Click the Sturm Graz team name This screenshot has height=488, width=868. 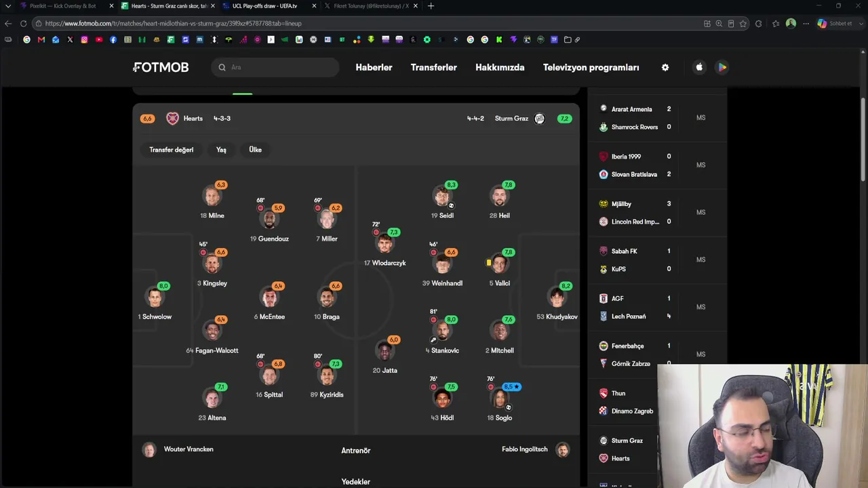coord(511,119)
